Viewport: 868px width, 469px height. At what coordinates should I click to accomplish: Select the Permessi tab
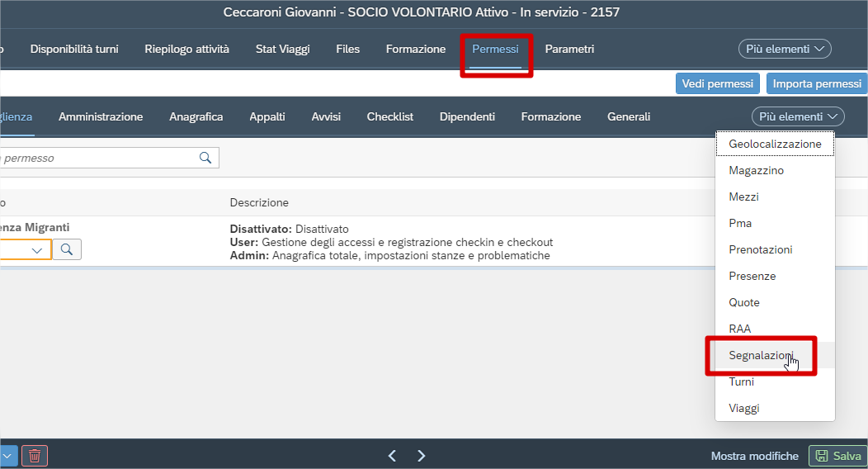click(x=495, y=49)
